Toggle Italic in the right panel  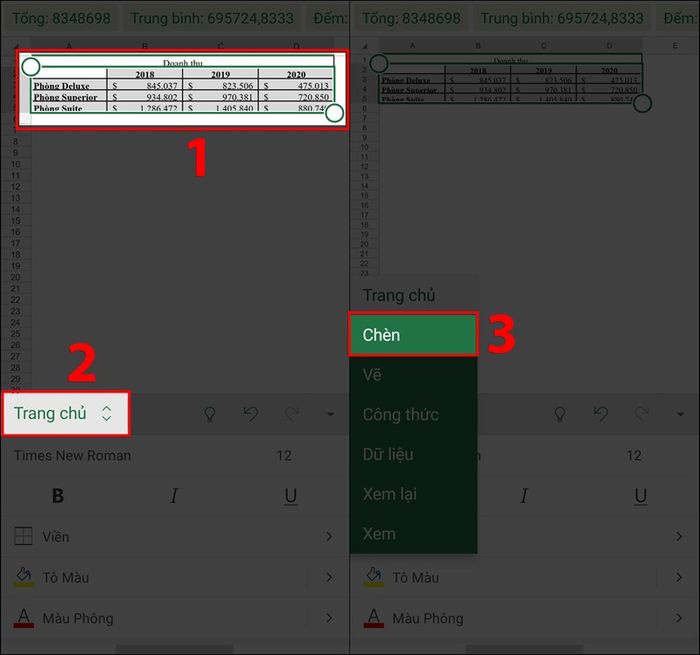pyautogui.click(x=524, y=496)
